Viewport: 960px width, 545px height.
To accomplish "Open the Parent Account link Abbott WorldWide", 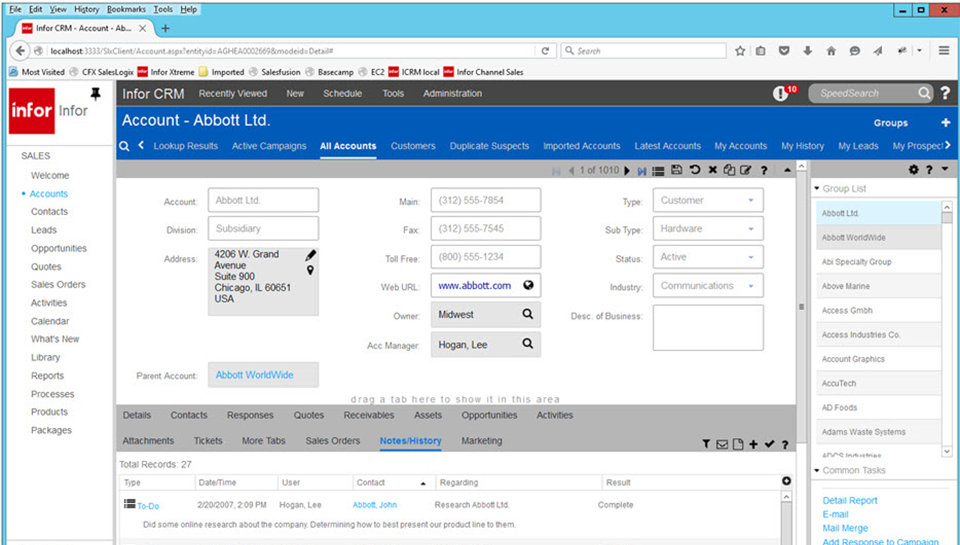I will tap(254, 375).
